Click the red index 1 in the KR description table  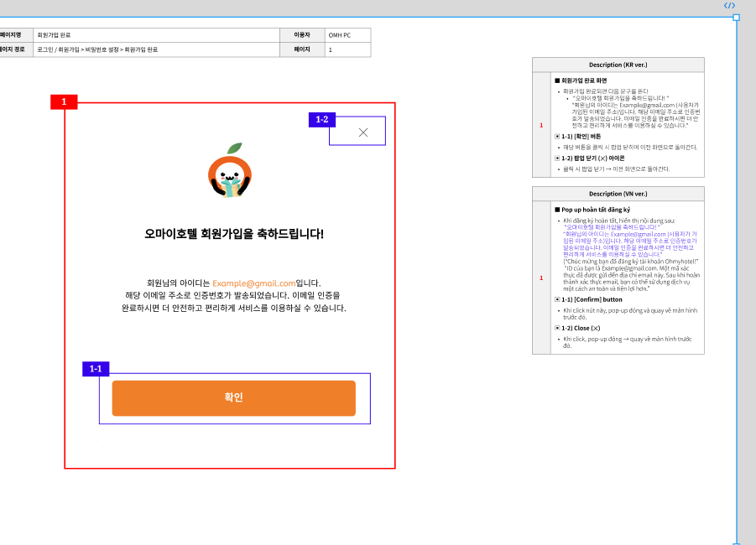pos(541,125)
